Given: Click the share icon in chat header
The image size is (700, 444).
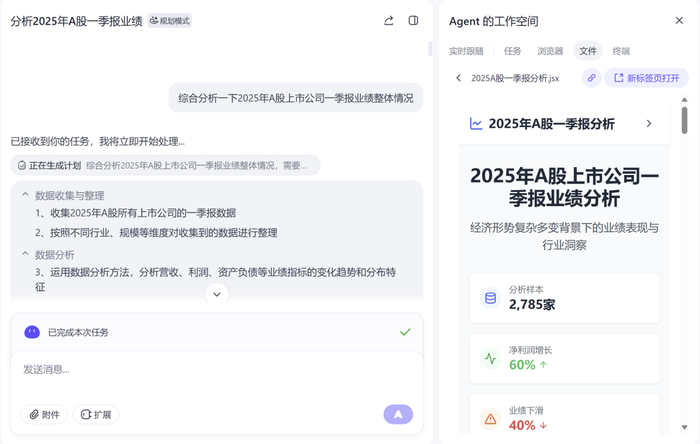Looking at the screenshot, I should (389, 20).
